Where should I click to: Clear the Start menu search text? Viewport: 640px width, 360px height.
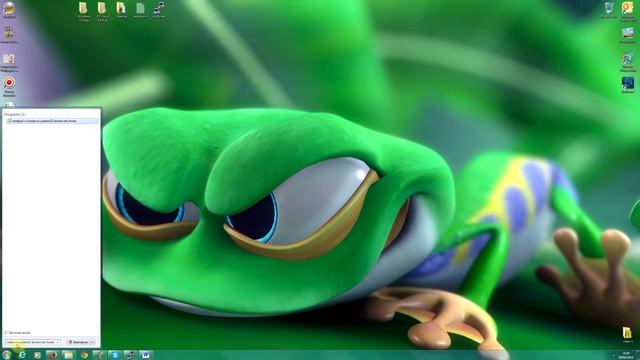(x=58, y=342)
